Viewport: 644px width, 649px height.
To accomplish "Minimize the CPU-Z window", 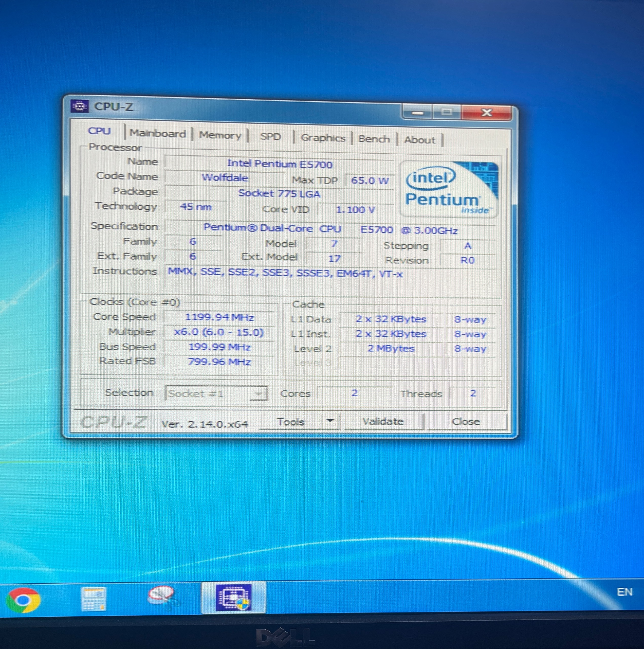I will point(417,113).
